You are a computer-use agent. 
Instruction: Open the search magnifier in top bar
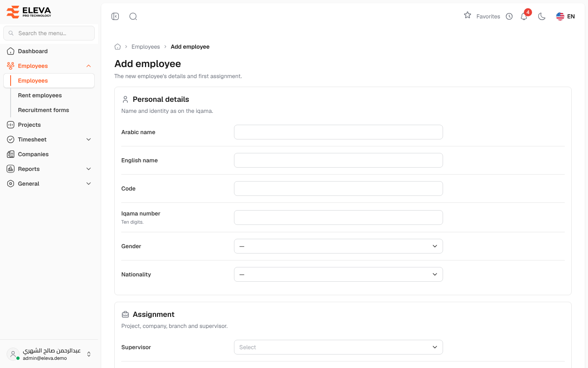pyautogui.click(x=133, y=16)
